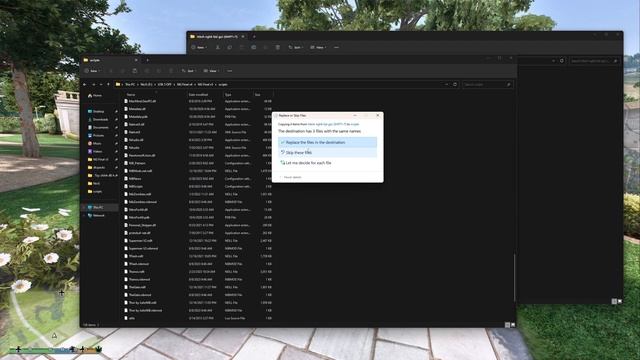Click This PC in the address breadcrumb

click(130, 84)
